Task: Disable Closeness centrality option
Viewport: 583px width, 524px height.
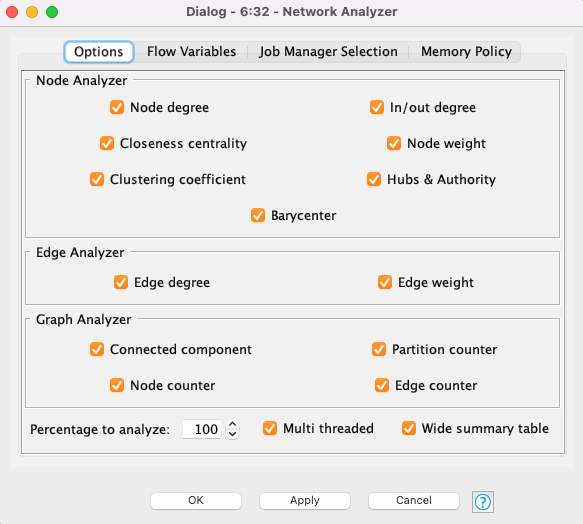Action: (107, 143)
